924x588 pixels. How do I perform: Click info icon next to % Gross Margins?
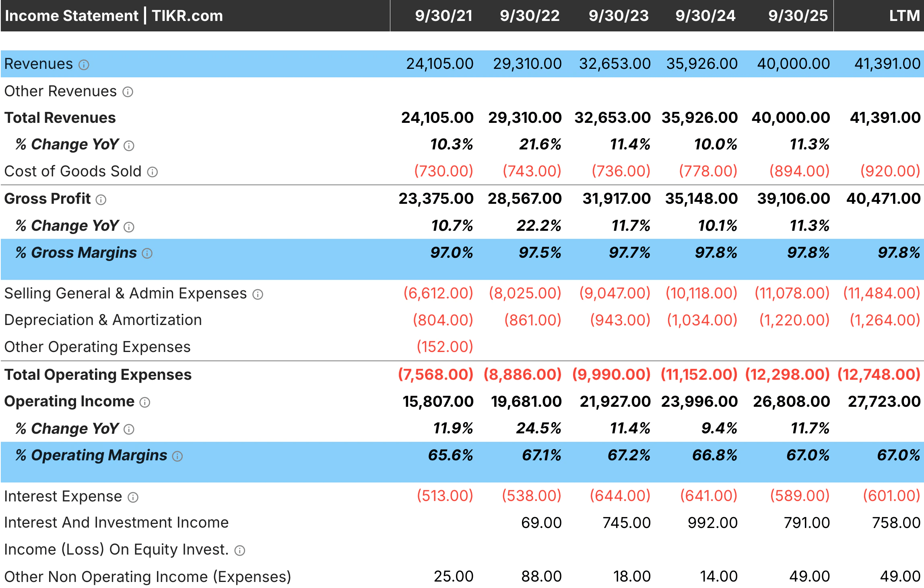[x=147, y=253]
